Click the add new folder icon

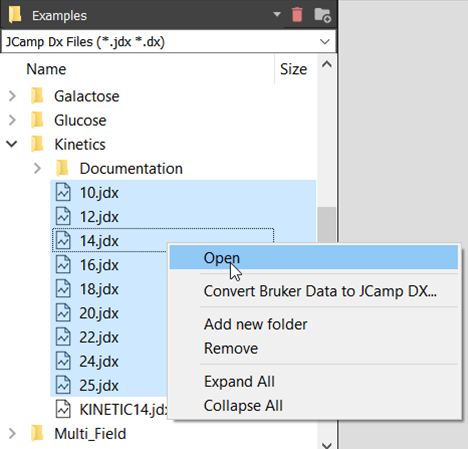[322, 15]
